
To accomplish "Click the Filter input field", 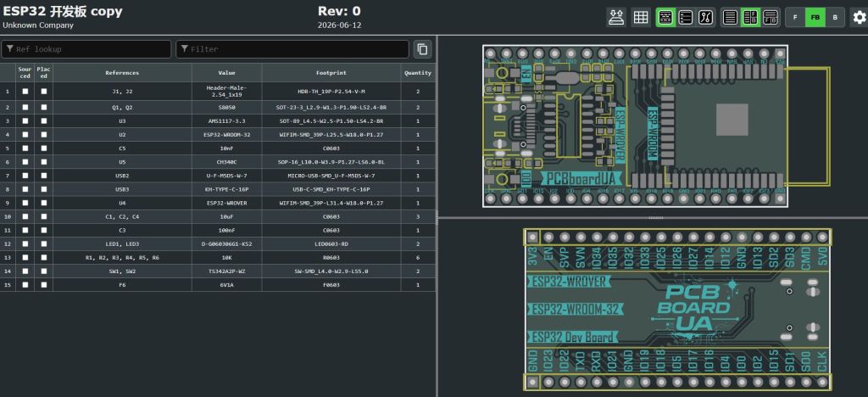I will [292, 49].
